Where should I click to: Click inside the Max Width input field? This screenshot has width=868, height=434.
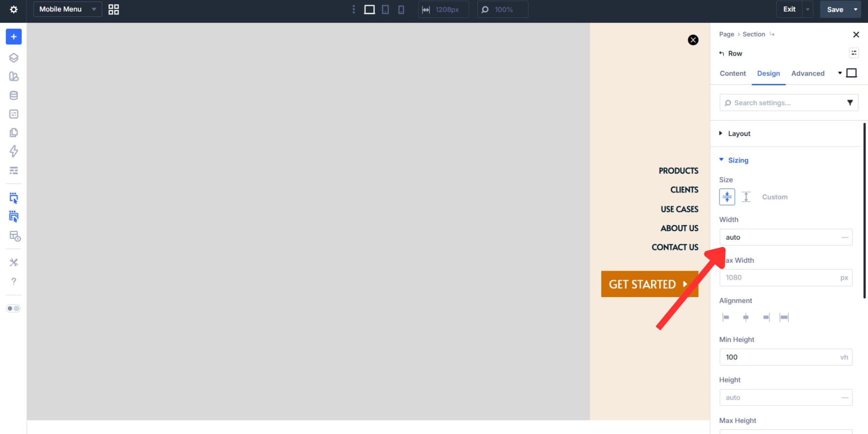pyautogui.click(x=776, y=277)
